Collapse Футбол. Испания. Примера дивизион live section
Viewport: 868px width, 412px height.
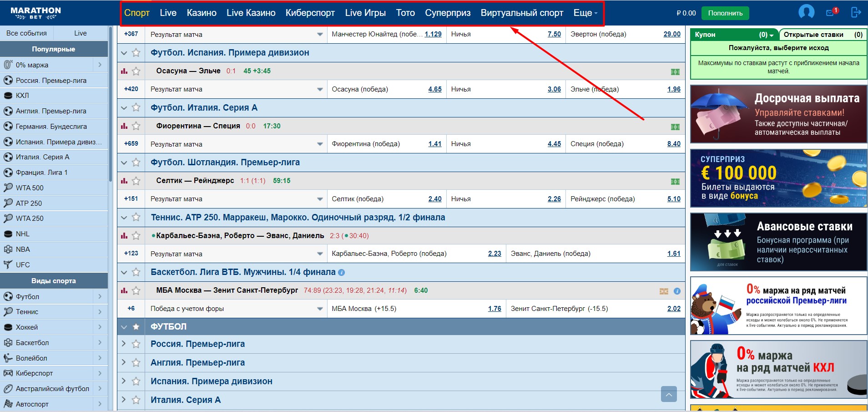[x=124, y=53]
